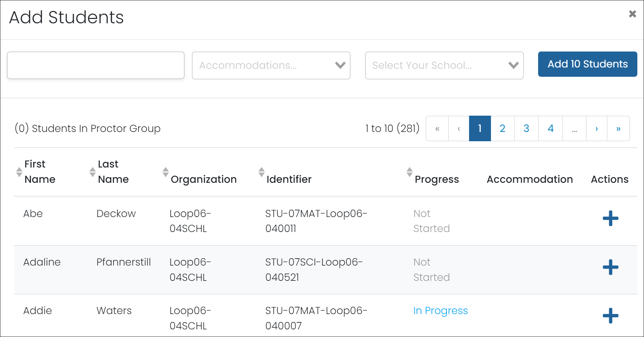Click the Add 10 Students button
The height and width of the screenshot is (337, 644).
[587, 64]
